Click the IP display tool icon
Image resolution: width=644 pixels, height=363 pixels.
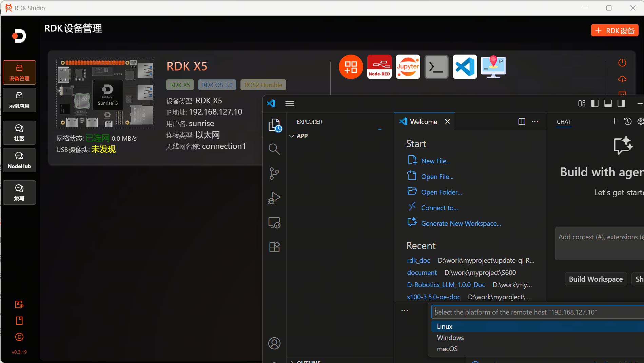(493, 67)
